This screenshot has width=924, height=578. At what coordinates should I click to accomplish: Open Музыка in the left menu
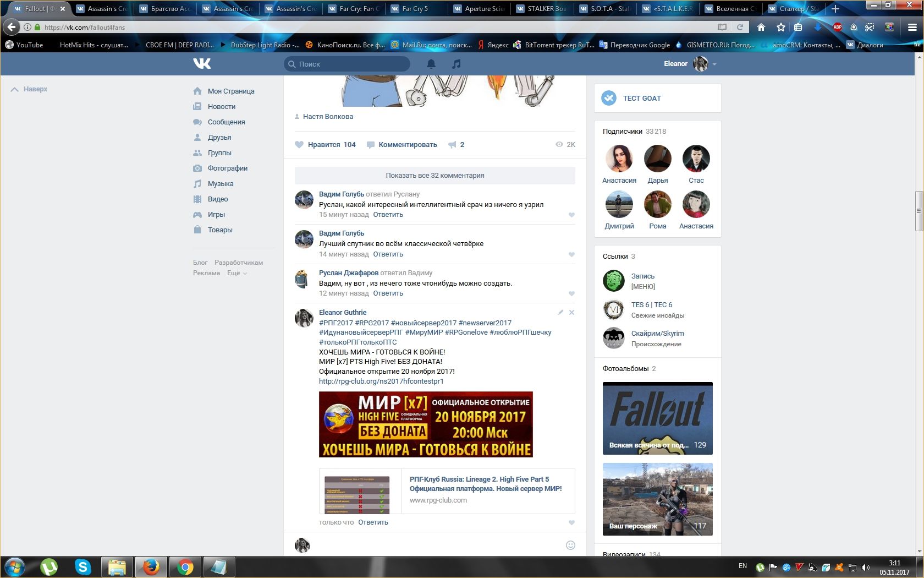[213, 184]
